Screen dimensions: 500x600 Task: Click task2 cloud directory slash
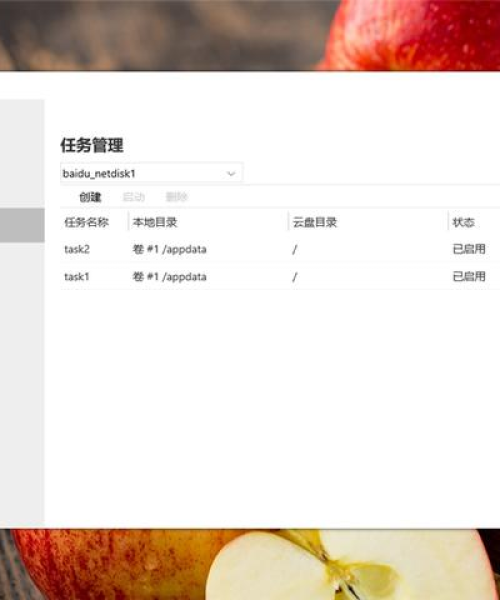tap(295, 249)
